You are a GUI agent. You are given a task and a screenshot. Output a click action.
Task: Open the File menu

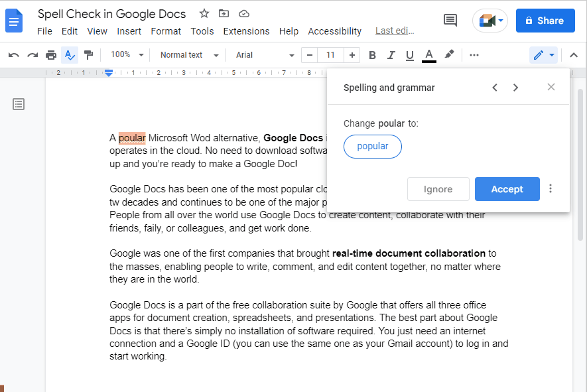(44, 31)
